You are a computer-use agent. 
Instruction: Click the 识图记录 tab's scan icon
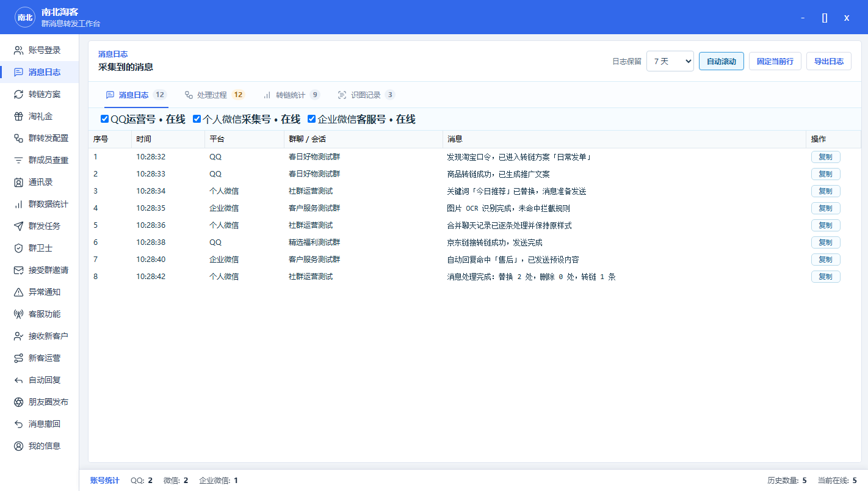pos(342,95)
